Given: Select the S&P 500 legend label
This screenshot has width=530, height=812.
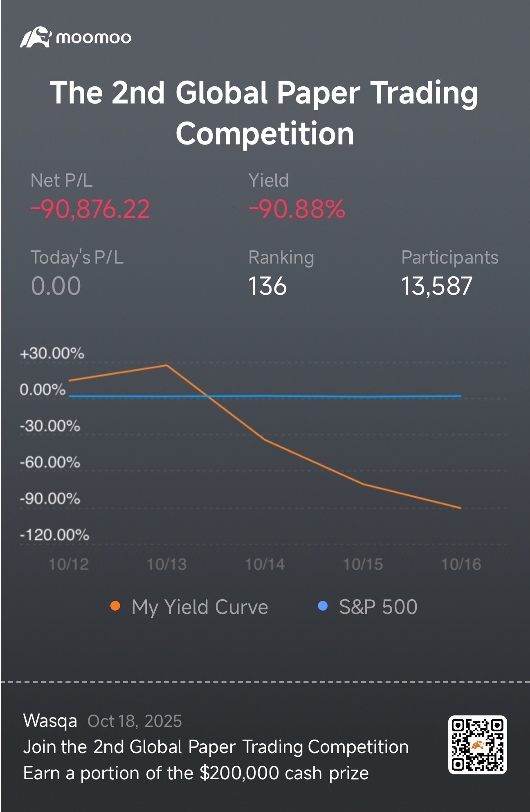Looking at the screenshot, I should 378,607.
